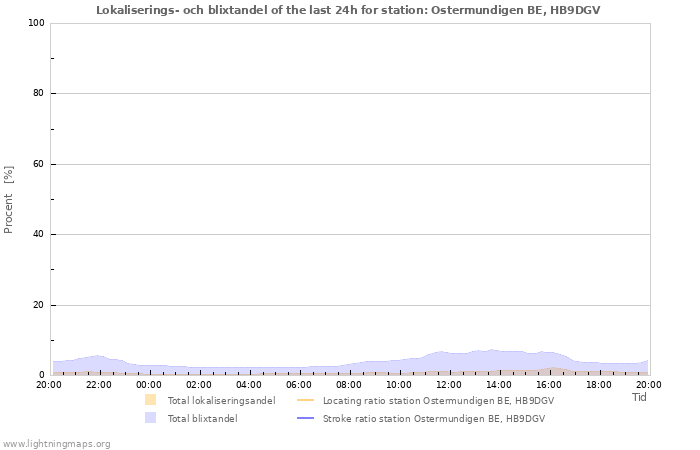Image resolution: width=700 pixels, height=450 pixels.
Task: Click the orange Locating ratio line marker
Action: click(x=305, y=400)
